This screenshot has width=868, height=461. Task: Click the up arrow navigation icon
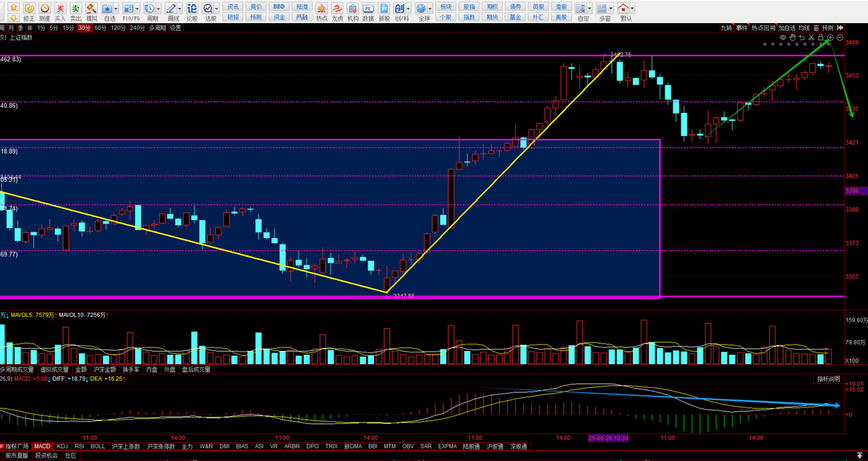(x=14, y=7)
